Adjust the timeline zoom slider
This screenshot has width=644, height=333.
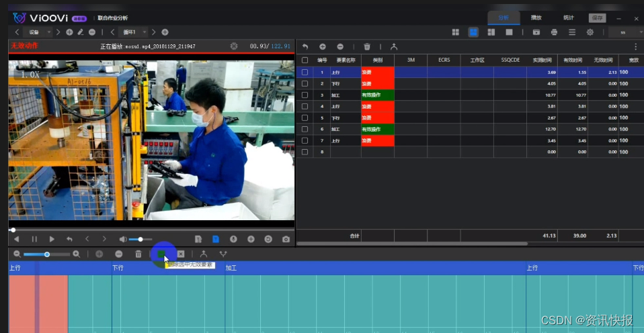[47, 254]
